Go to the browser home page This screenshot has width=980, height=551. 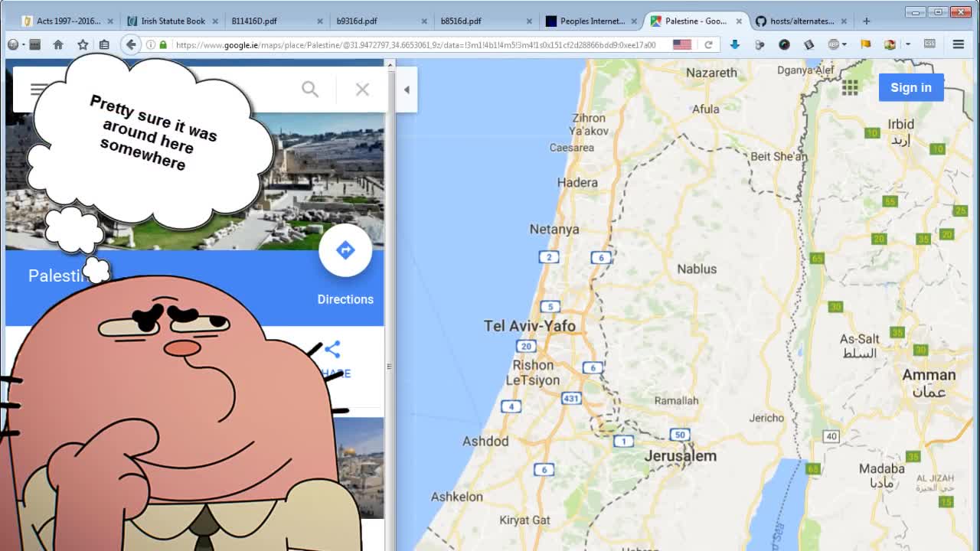coord(58,45)
